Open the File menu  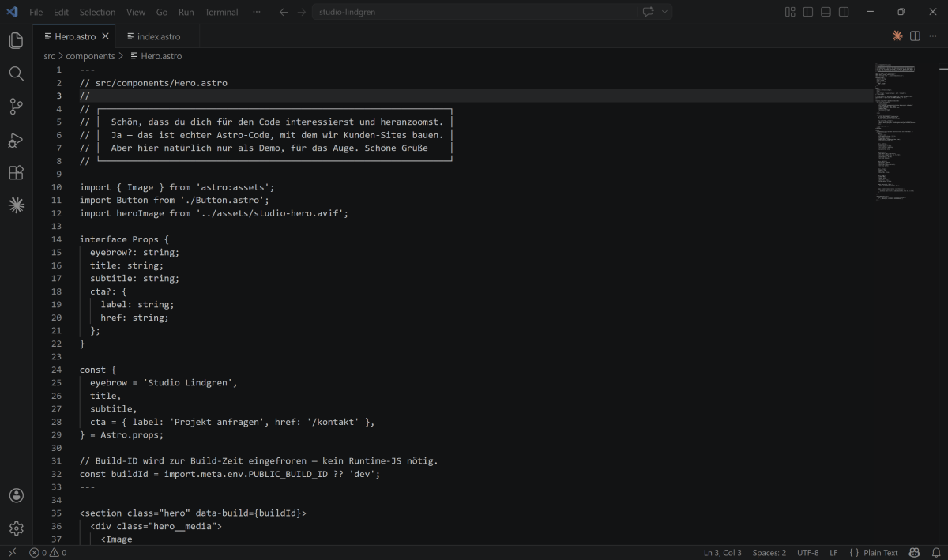pyautogui.click(x=36, y=12)
